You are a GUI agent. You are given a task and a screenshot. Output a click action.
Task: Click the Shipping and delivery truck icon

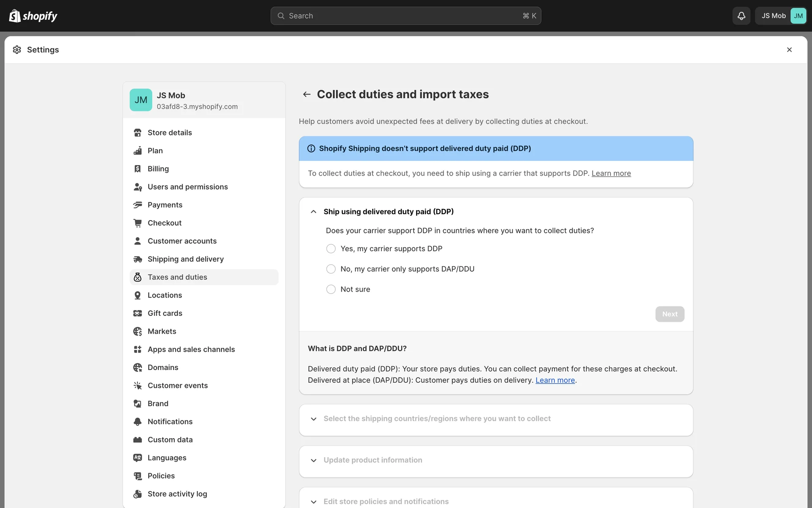(137, 259)
